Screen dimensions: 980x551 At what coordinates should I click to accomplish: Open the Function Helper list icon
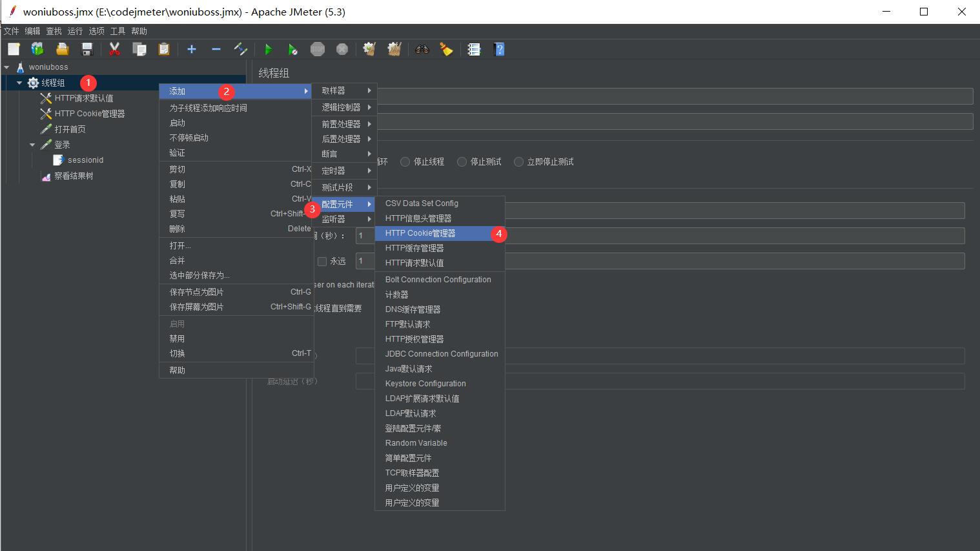coord(475,49)
